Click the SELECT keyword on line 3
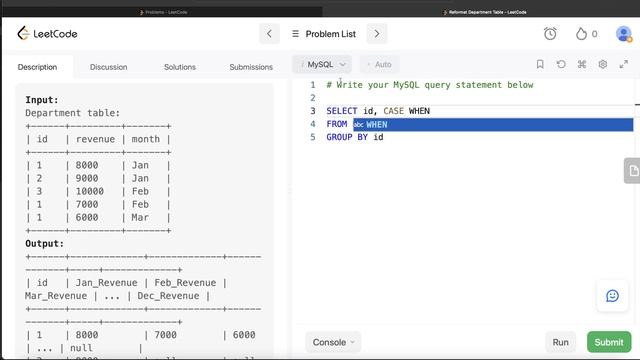 (x=342, y=111)
